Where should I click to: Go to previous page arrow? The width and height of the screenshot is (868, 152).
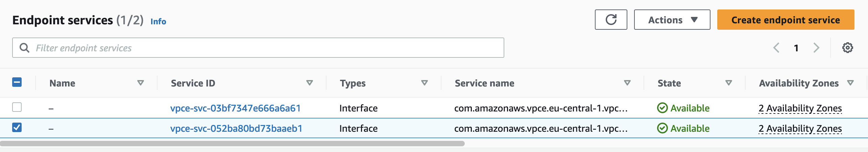coord(776,48)
